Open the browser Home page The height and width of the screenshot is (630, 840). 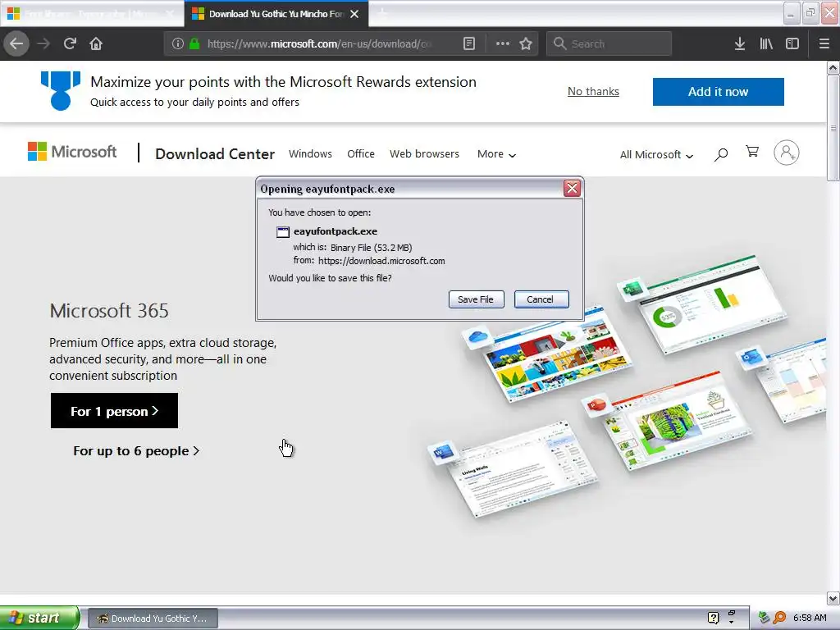pos(96,43)
